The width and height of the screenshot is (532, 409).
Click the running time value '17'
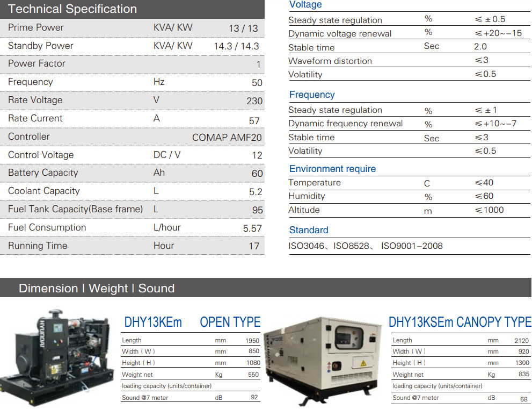pos(254,246)
